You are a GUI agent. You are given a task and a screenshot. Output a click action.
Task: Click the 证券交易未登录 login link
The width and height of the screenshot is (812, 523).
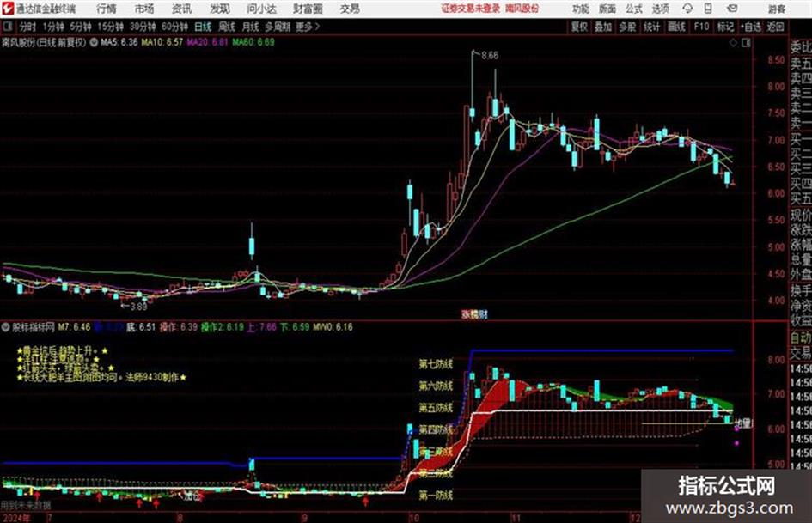(x=471, y=9)
